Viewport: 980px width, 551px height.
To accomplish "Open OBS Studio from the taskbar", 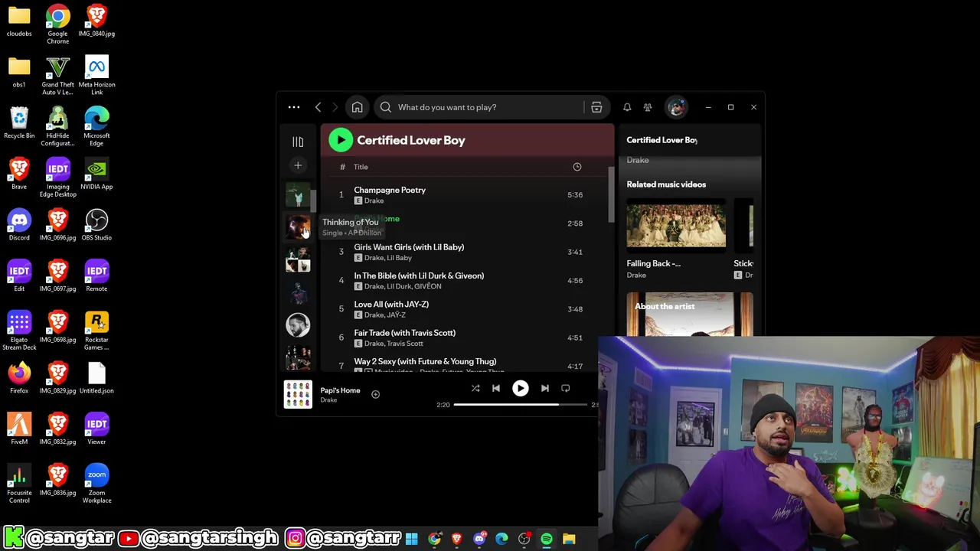I will pos(524,540).
